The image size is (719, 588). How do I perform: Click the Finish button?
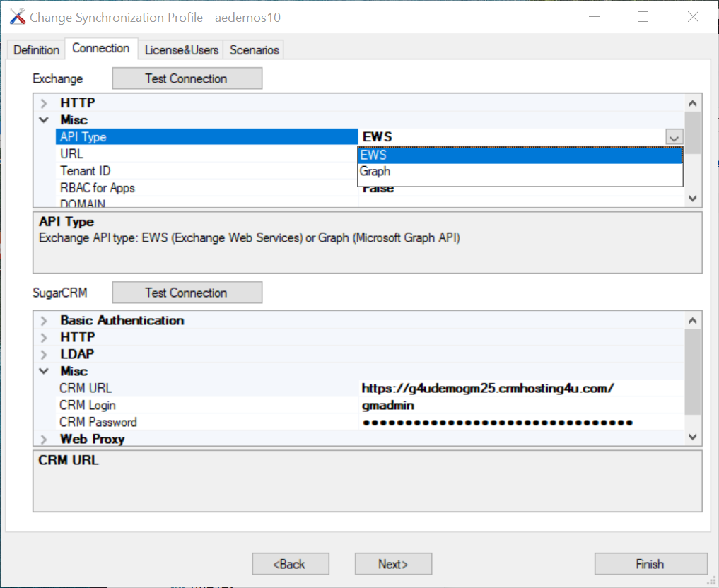pos(650,564)
